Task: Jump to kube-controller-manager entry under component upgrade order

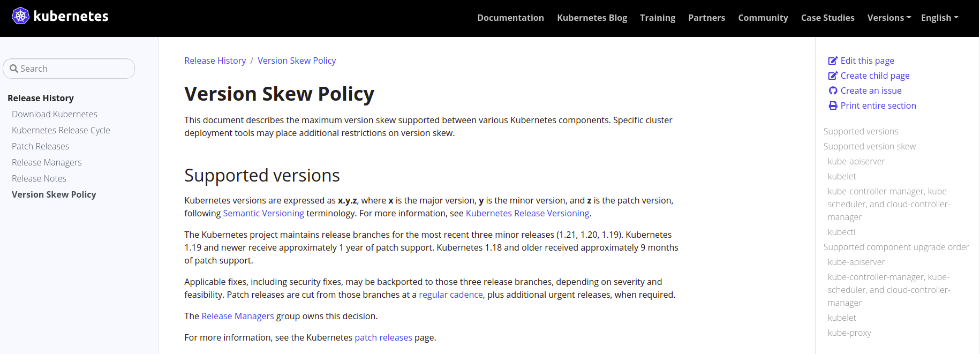Action: (889, 290)
